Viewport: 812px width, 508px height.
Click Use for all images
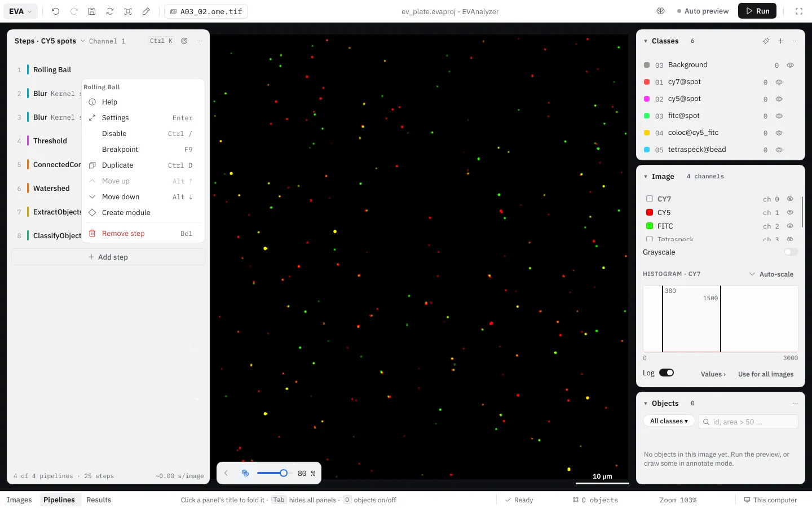click(x=766, y=374)
